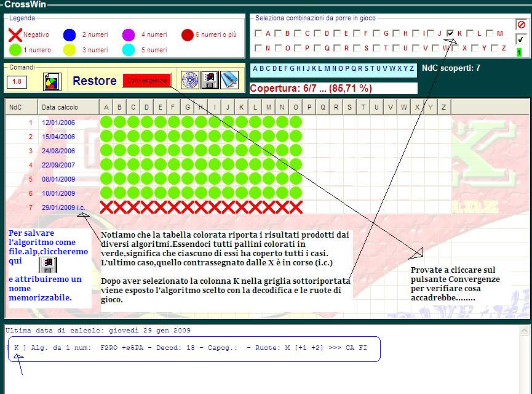Click the Negativo red X legend icon

[15, 34]
